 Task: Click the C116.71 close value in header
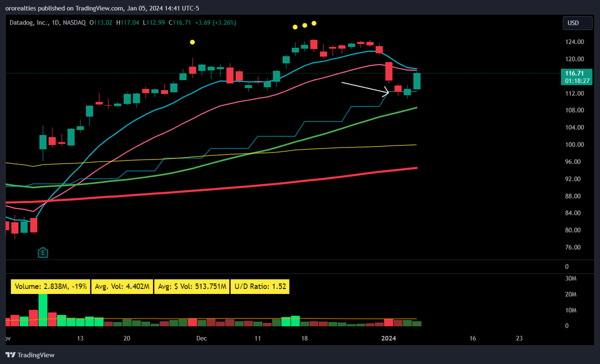click(x=180, y=22)
